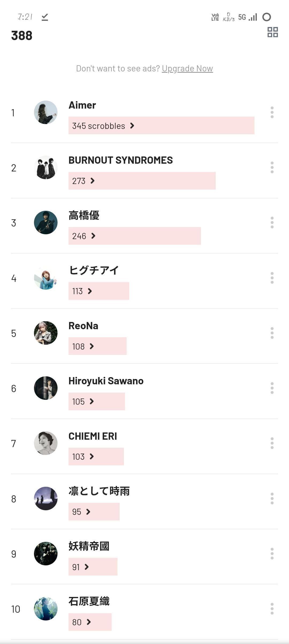Open the Hiroyuki Sawano artist name
The width and height of the screenshot is (289, 644).
click(x=106, y=381)
